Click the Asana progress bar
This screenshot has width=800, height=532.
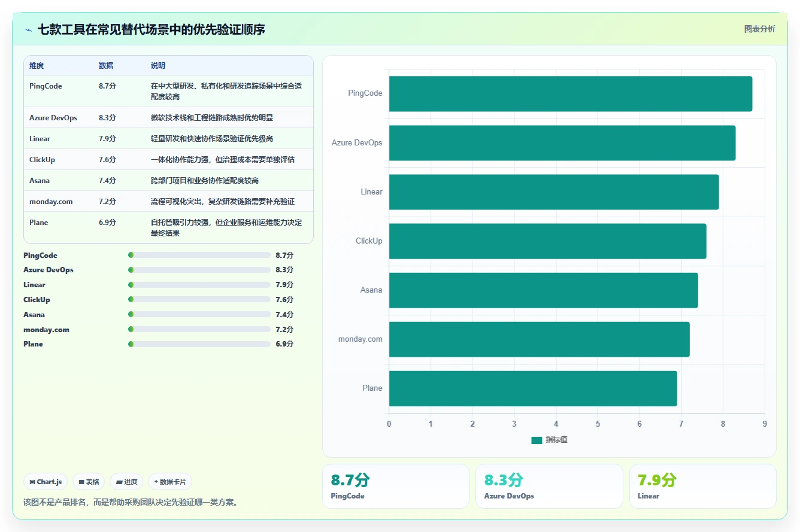(199, 314)
